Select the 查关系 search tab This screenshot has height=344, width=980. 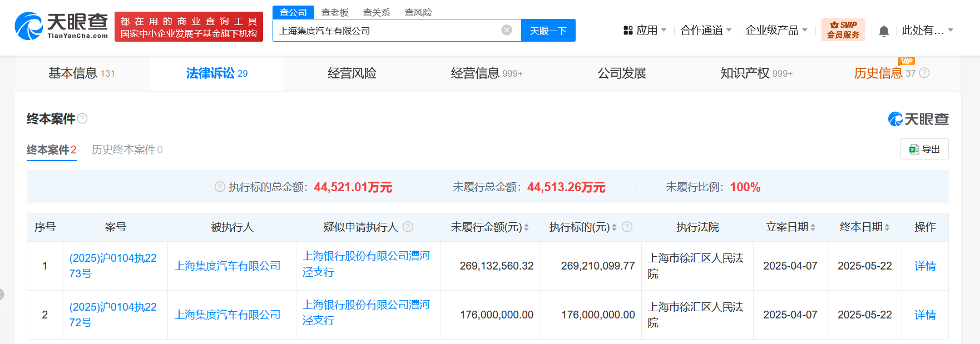pos(377,12)
